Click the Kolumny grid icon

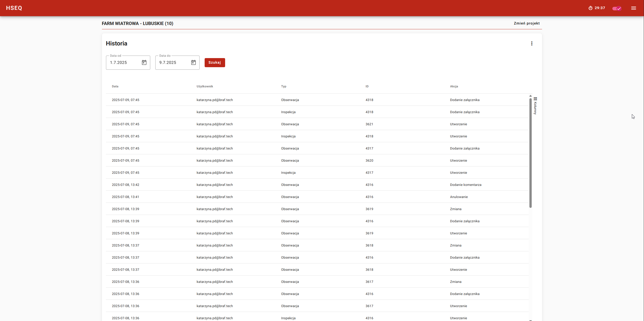click(535, 99)
